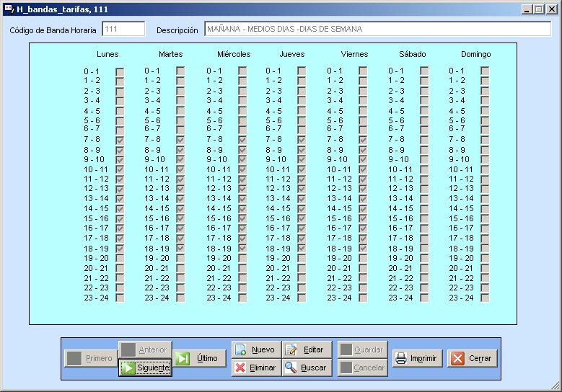
Task: Toggle Lunes 7 - 8 checkbox
Action: click(x=120, y=140)
